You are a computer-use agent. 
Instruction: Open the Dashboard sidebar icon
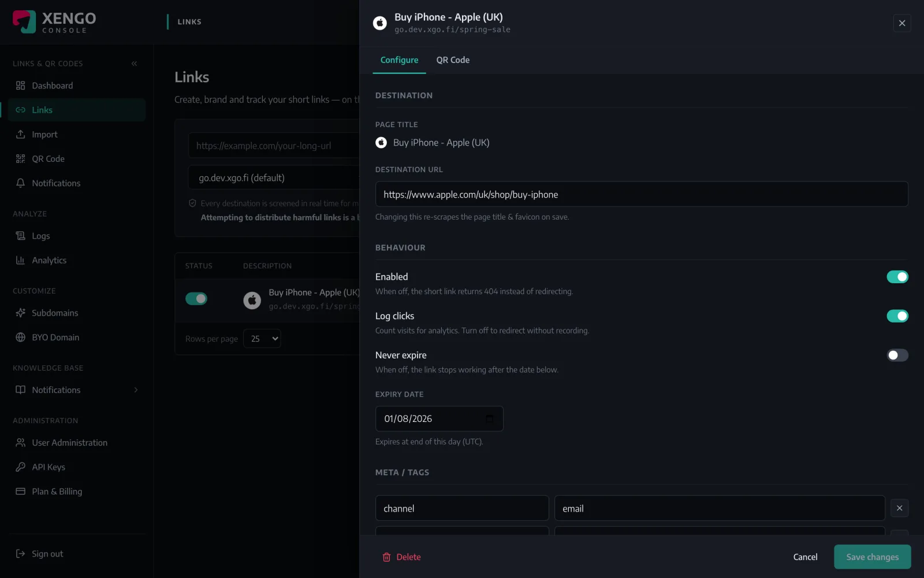(21, 86)
